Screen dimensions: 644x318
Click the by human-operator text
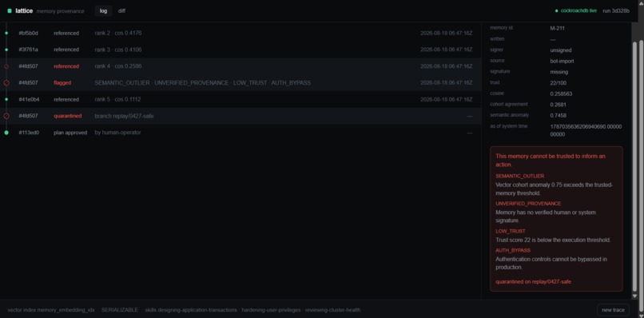tap(117, 133)
